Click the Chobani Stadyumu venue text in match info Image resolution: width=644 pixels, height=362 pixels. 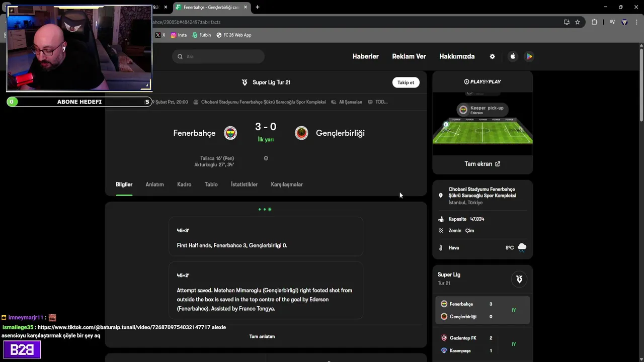[263, 102]
